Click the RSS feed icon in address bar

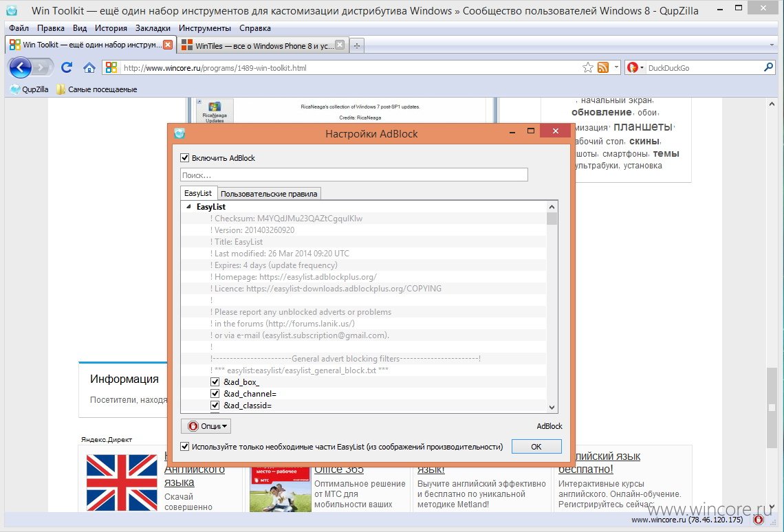point(603,67)
